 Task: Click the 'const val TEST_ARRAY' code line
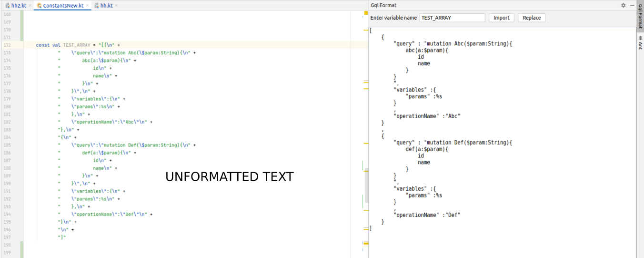78,45
